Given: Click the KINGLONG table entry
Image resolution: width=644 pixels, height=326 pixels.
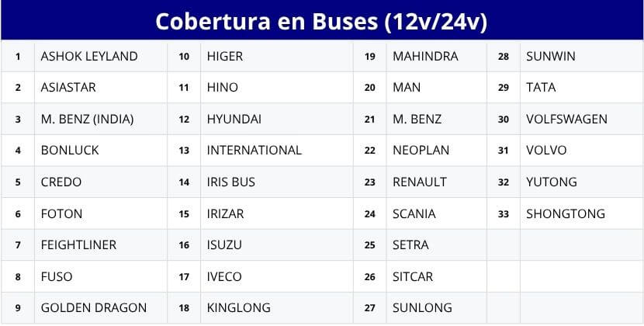Looking at the screenshot, I should (x=277, y=308).
